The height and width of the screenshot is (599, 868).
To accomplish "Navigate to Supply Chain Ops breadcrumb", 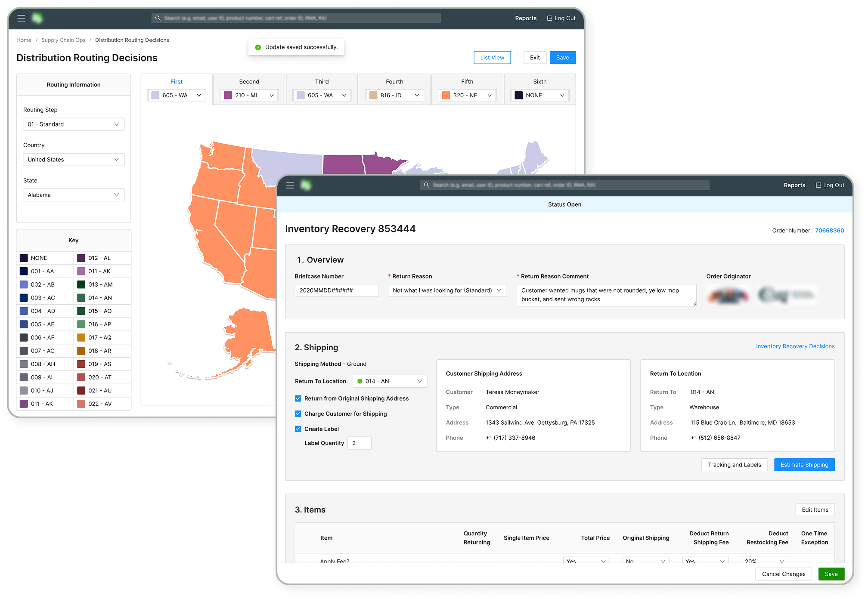I will click(63, 40).
